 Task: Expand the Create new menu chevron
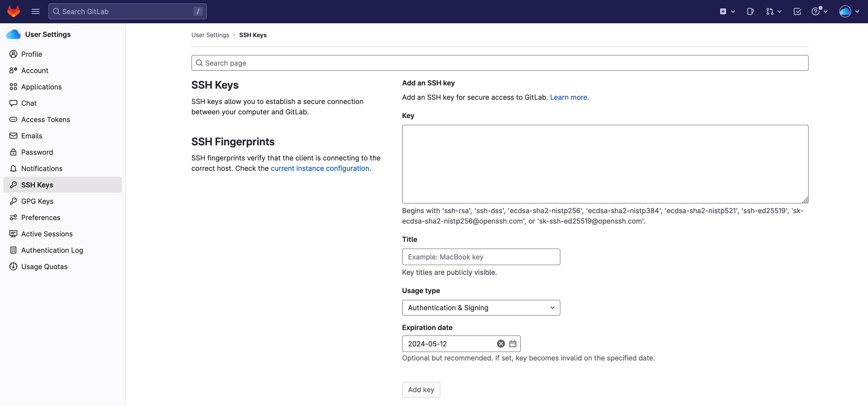(x=733, y=11)
